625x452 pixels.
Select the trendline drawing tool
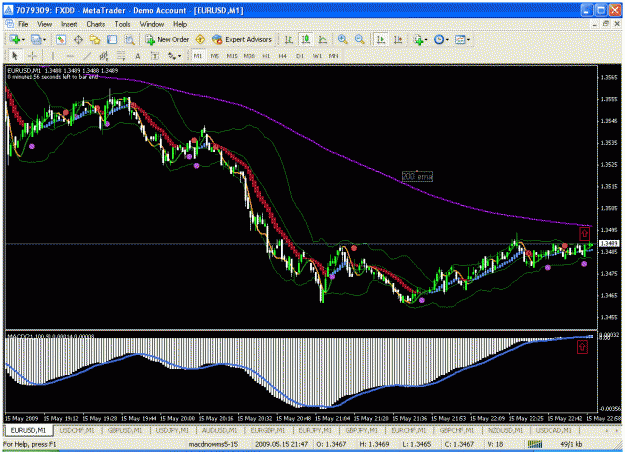click(x=86, y=56)
